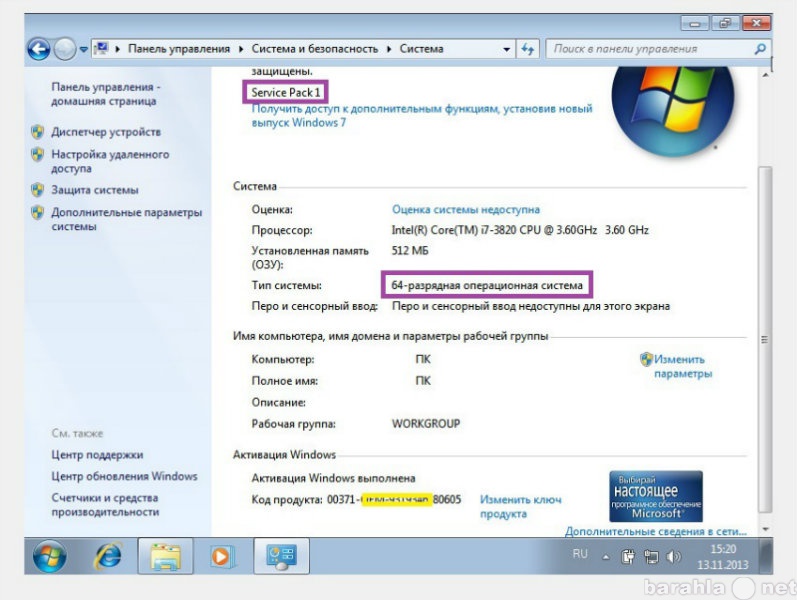Viewport: 797px width, 600px height.
Task: Click the scrollbar up arrow
Action: pyautogui.click(x=765, y=75)
